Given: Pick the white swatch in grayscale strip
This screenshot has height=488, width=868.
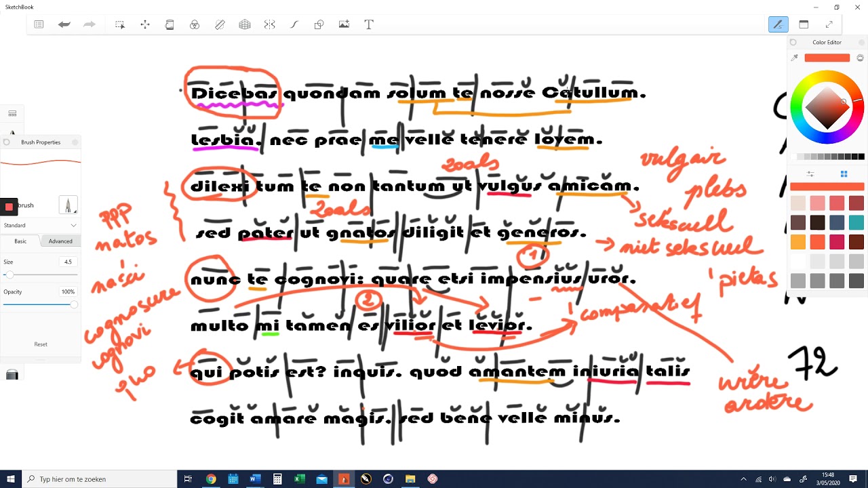Looking at the screenshot, I should 794,157.
